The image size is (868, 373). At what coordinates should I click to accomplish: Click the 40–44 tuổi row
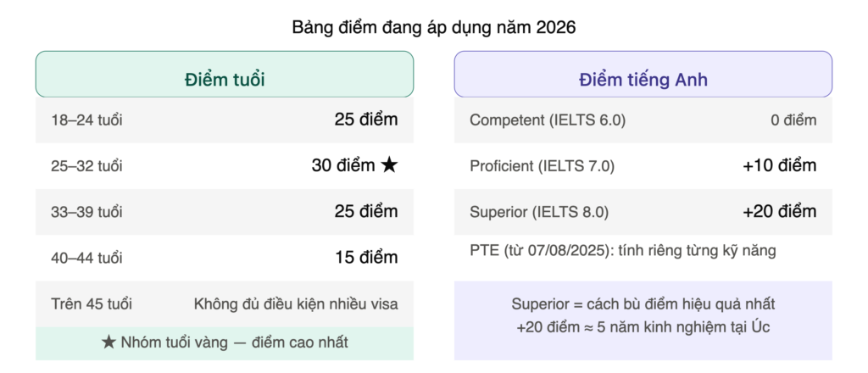tap(225, 258)
